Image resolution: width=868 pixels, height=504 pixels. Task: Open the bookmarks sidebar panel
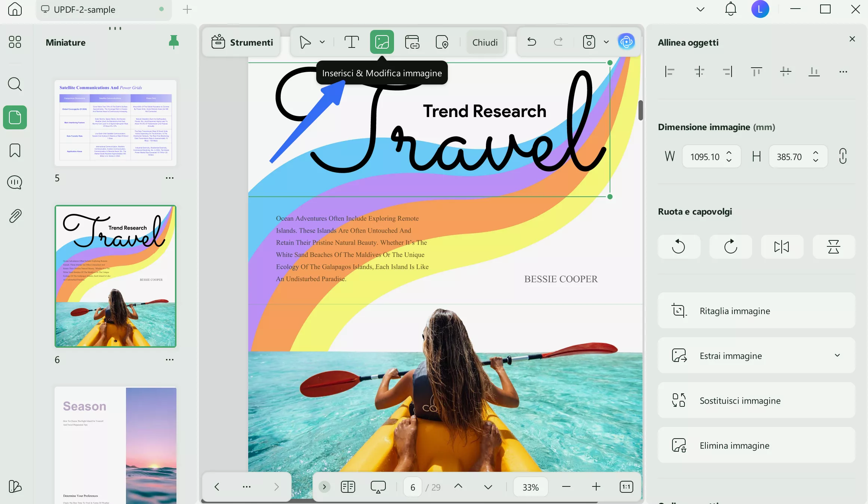pos(15,151)
